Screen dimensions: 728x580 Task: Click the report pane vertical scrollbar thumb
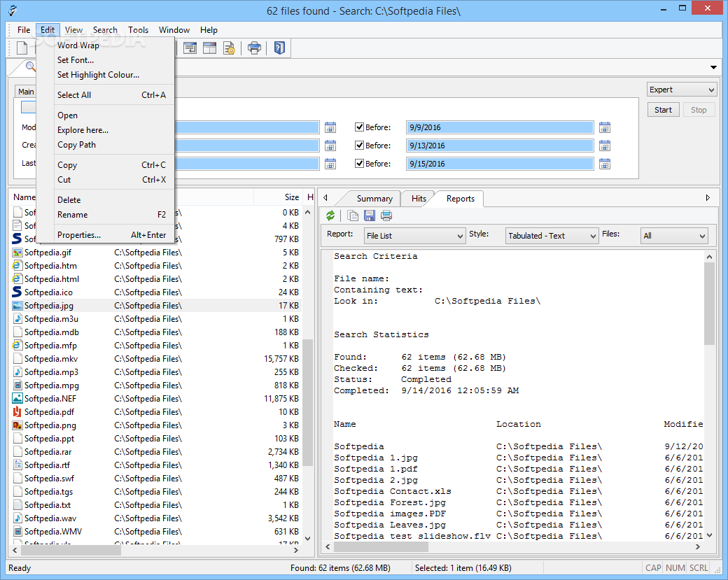pos(709,304)
